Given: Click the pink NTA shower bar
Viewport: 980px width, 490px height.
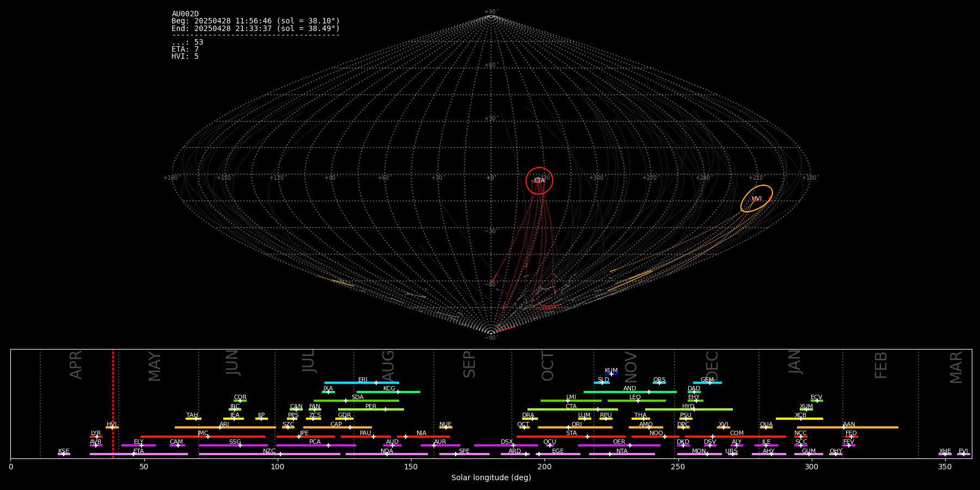Looking at the screenshot, I should click(x=622, y=454).
